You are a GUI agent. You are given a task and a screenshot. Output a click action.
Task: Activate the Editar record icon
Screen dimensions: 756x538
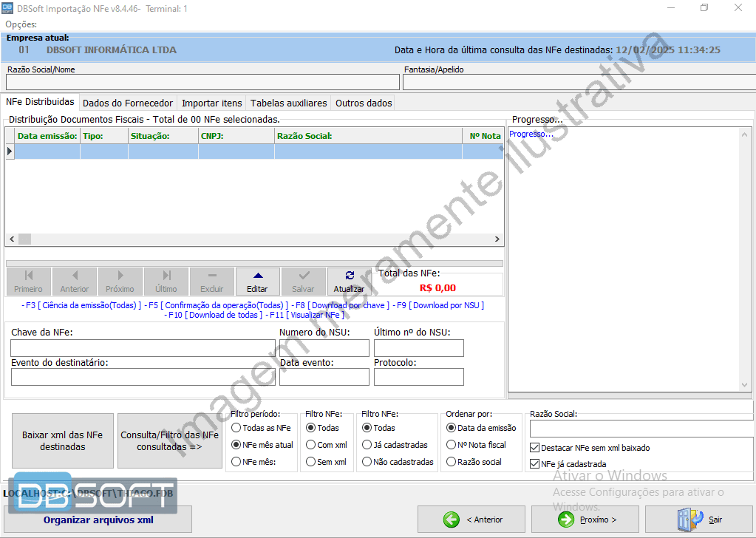[257, 276]
